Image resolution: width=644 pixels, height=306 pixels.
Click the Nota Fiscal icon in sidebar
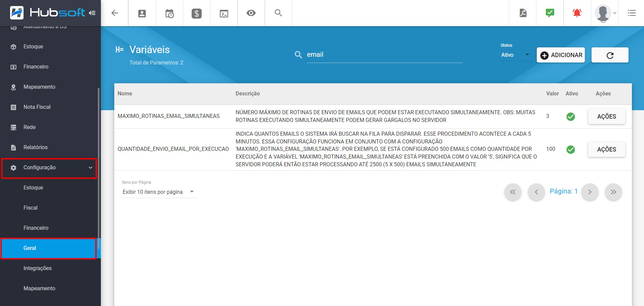point(13,107)
